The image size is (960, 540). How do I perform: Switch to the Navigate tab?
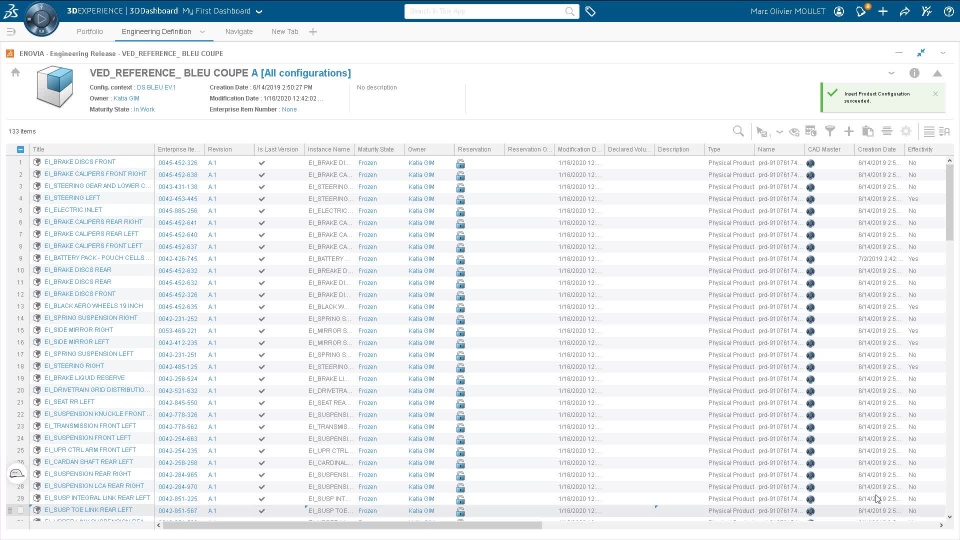click(239, 32)
